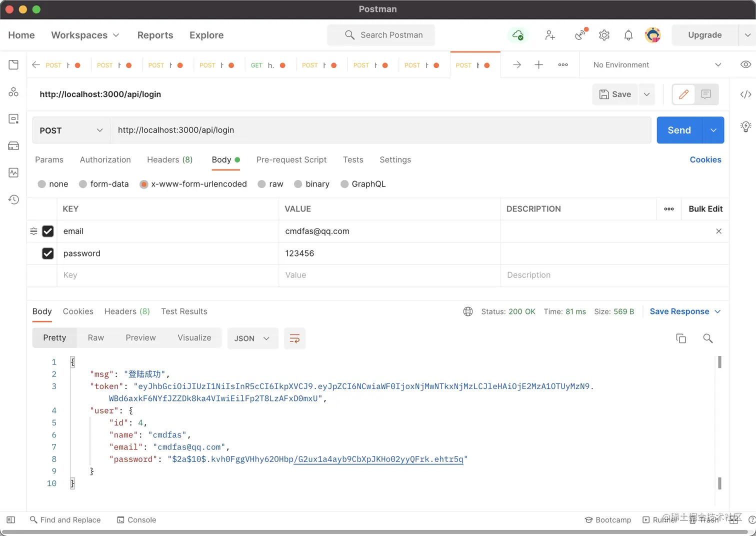Switch to the Params tab

(x=49, y=159)
